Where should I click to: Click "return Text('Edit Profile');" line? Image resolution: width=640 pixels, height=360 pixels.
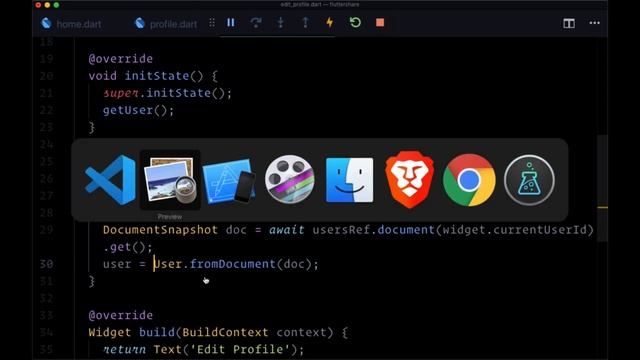tap(204, 349)
